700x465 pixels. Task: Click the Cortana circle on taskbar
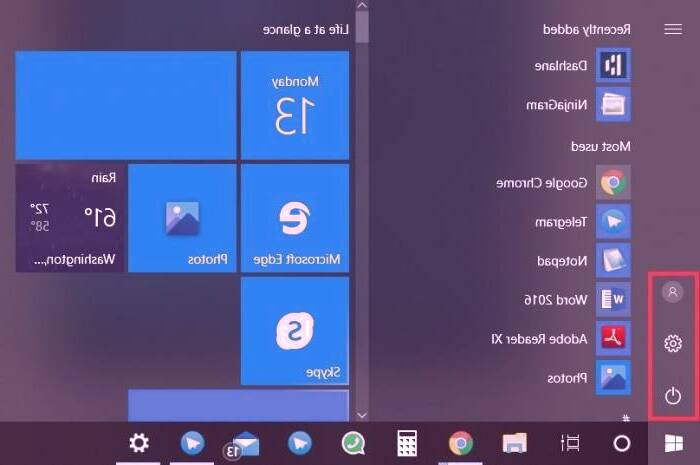click(622, 444)
